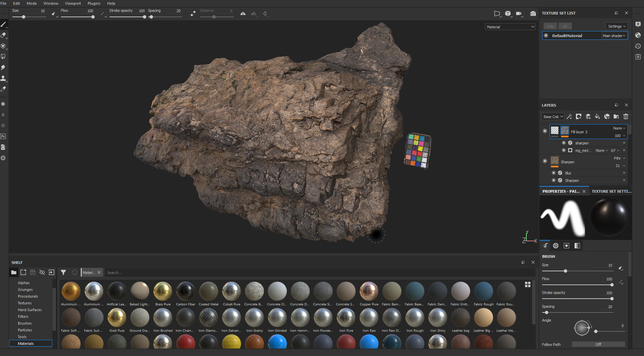Toggle visibility of bottom Sharpen filter
This screenshot has height=356, width=644.
coord(554,180)
